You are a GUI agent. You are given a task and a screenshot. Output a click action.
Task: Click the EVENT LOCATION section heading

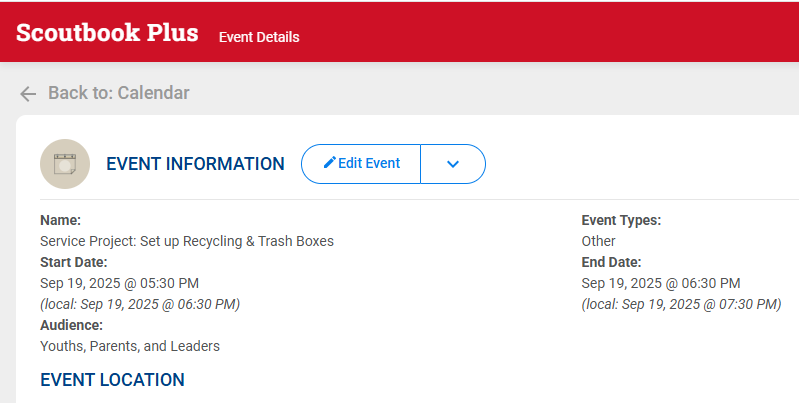pyautogui.click(x=112, y=380)
